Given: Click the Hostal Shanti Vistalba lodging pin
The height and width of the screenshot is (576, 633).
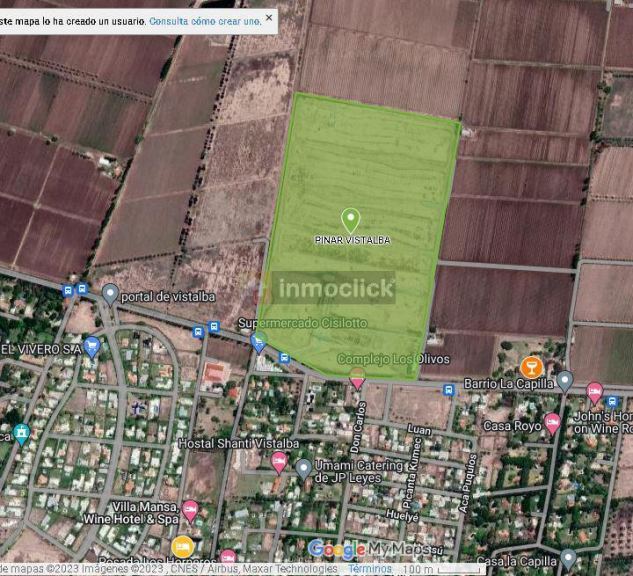Looking at the screenshot, I should pyautogui.click(x=279, y=461).
